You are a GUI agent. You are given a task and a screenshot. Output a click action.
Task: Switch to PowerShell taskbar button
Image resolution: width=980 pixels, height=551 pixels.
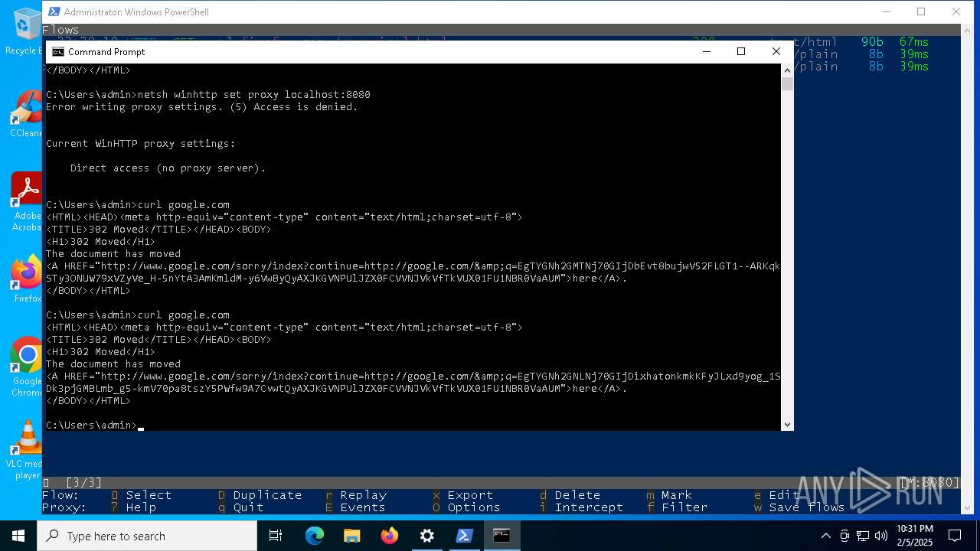click(x=465, y=536)
